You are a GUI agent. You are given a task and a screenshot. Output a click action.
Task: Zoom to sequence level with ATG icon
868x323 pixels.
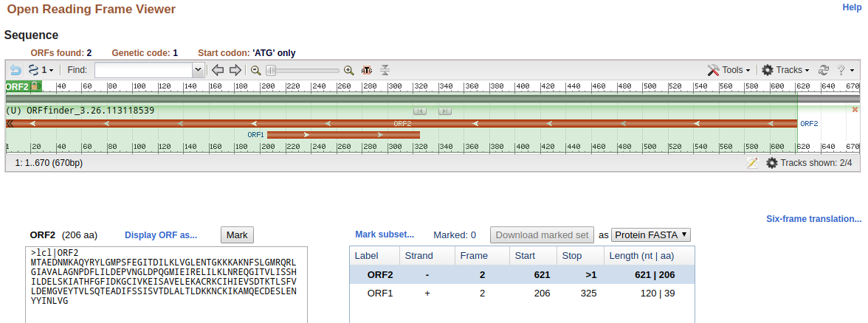366,70
